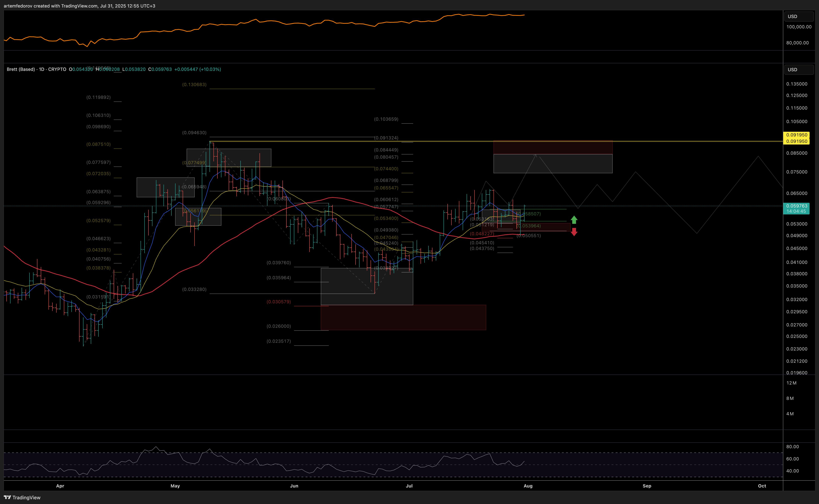This screenshot has height=504, width=819.
Task: Select the (0.049380) level label
Action: pyautogui.click(x=386, y=230)
